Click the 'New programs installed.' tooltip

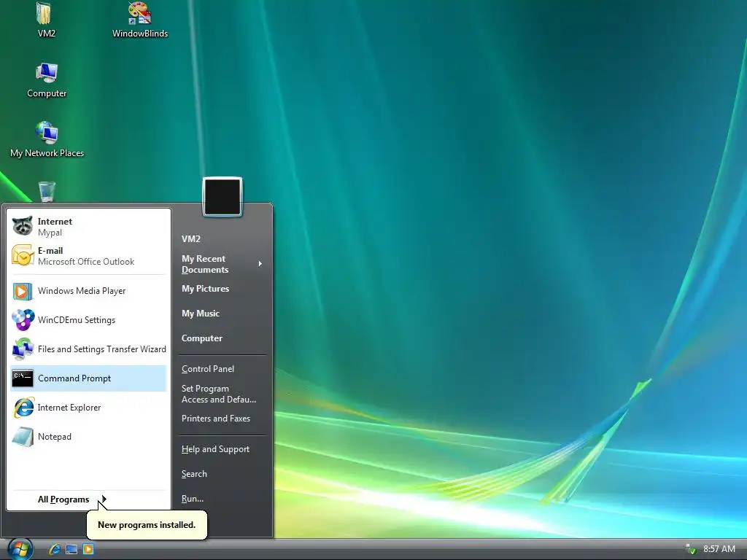(x=147, y=525)
